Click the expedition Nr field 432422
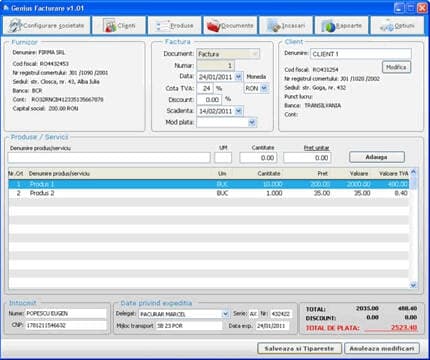Image resolution: width=430 pixels, height=360 pixels. [x=281, y=314]
